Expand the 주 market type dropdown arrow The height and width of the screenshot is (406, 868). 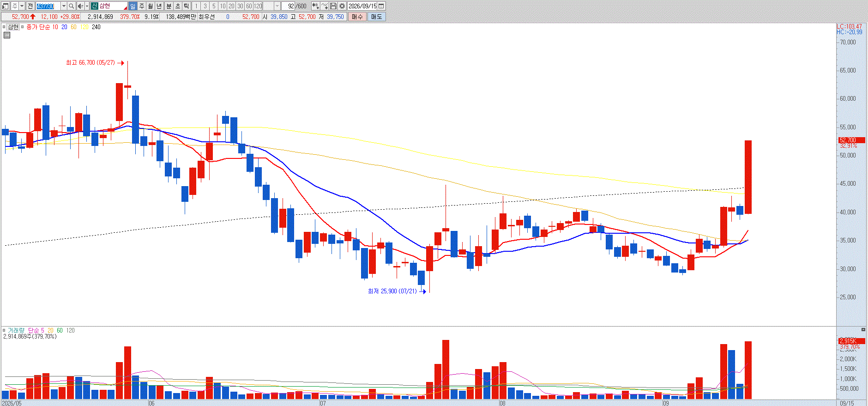(x=22, y=6)
